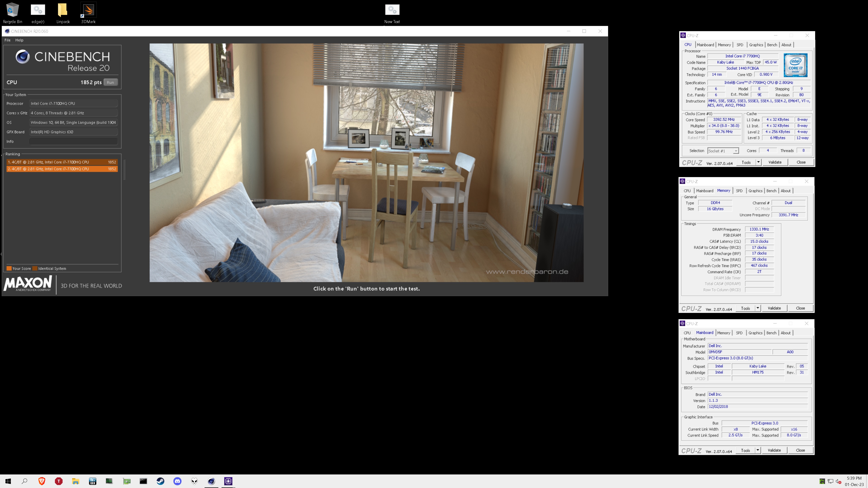868x488 pixels.
Task: Open the File menu in Cinebench
Action: click(x=7, y=40)
